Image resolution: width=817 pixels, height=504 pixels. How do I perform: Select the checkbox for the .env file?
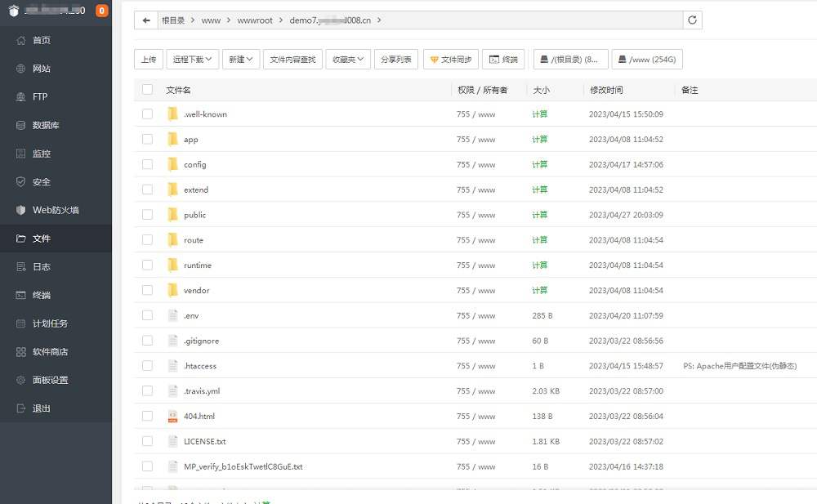(x=147, y=315)
